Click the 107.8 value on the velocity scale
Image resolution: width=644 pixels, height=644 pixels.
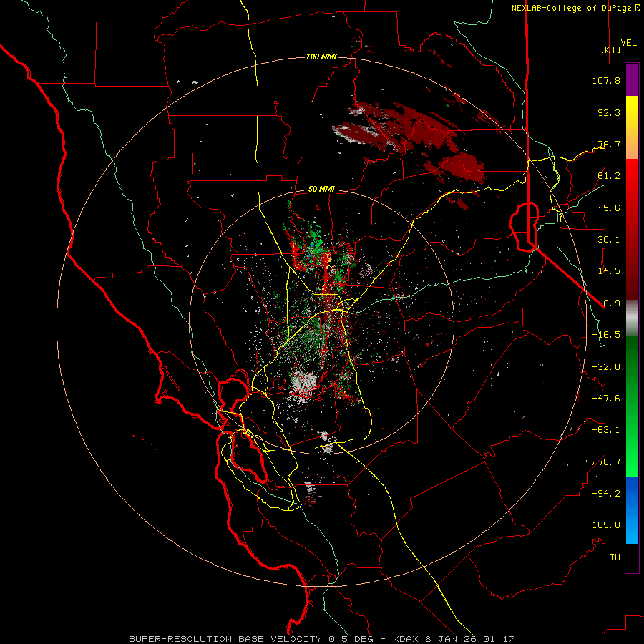click(606, 80)
